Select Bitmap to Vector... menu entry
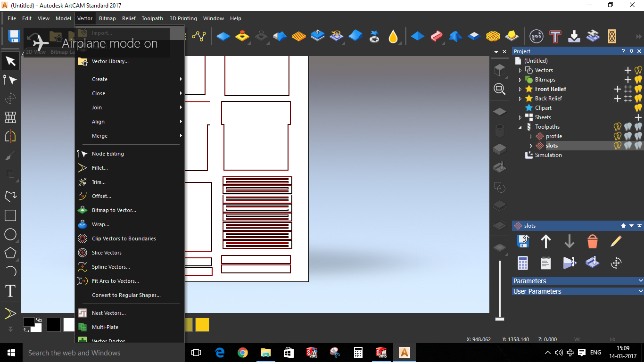 click(x=130, y=210)
